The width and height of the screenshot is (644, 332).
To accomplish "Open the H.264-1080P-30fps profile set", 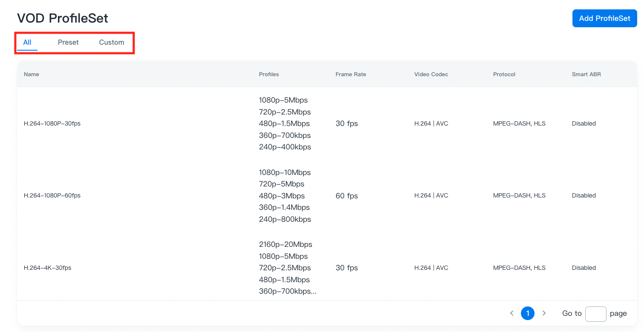I will pos(52,124).
